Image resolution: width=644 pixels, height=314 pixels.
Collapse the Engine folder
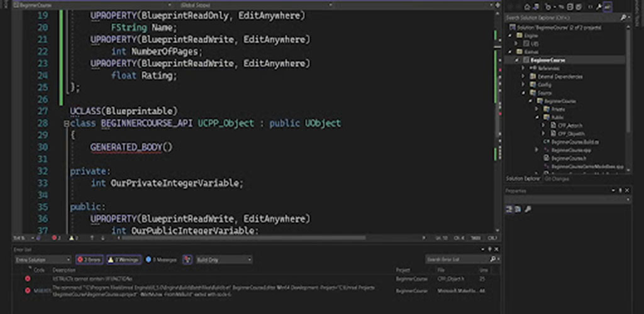coord(511,36)
